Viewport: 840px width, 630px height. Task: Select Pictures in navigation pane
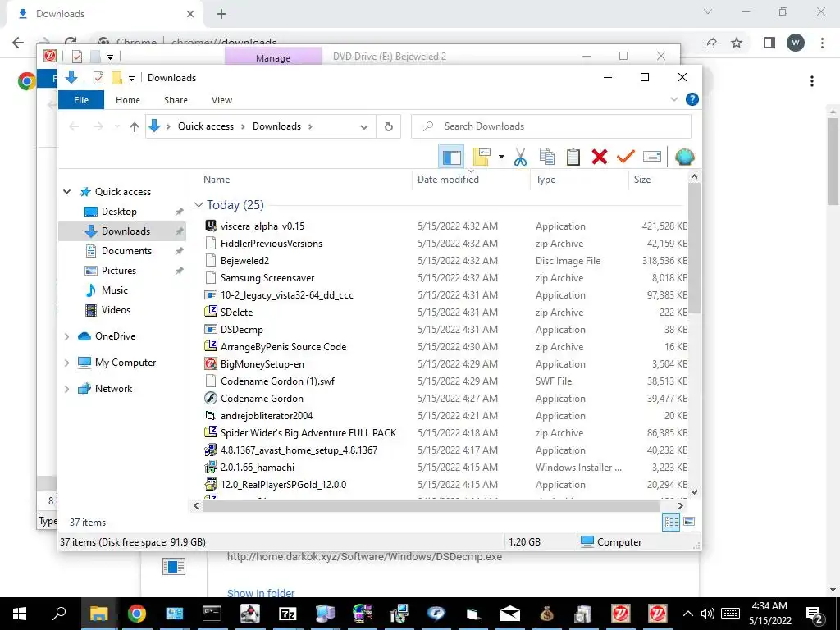pyautogui.click(x=119, y=271)
